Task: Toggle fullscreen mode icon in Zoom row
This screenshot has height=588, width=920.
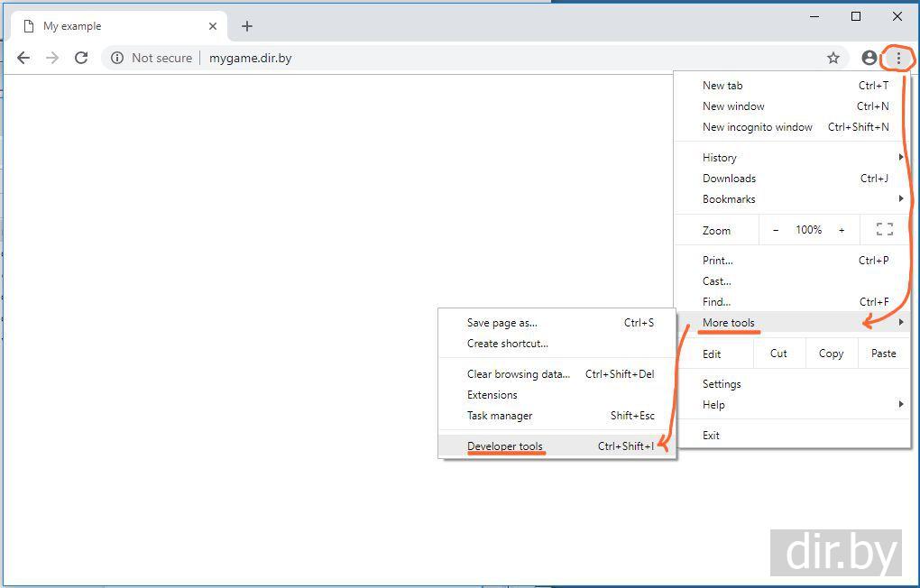Action: (x=885, y=230)
